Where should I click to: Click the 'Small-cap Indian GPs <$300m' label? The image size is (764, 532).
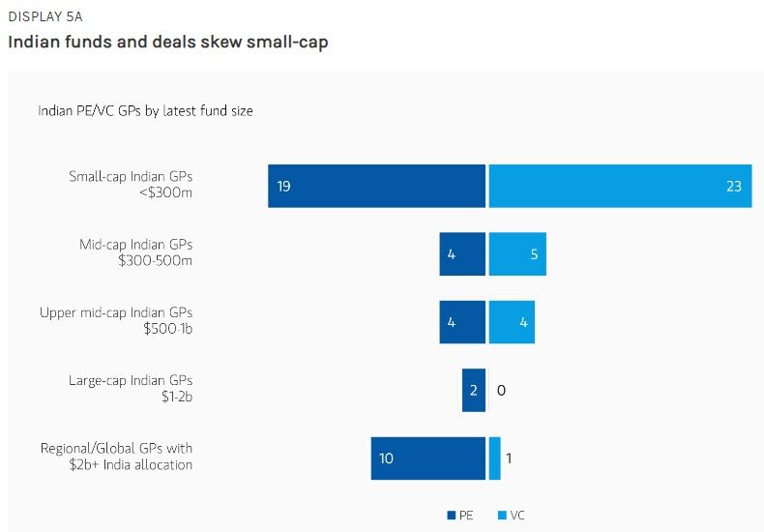click(x=131, y=185)
